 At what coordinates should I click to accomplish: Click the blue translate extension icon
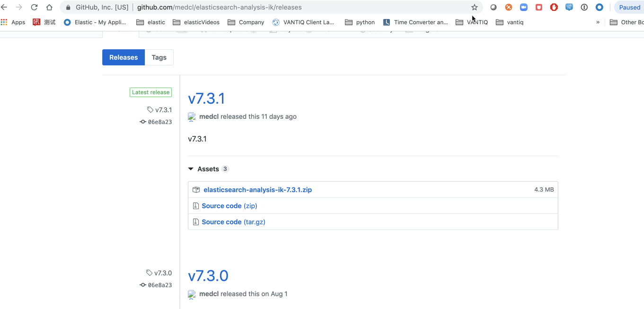coord(569,7)
